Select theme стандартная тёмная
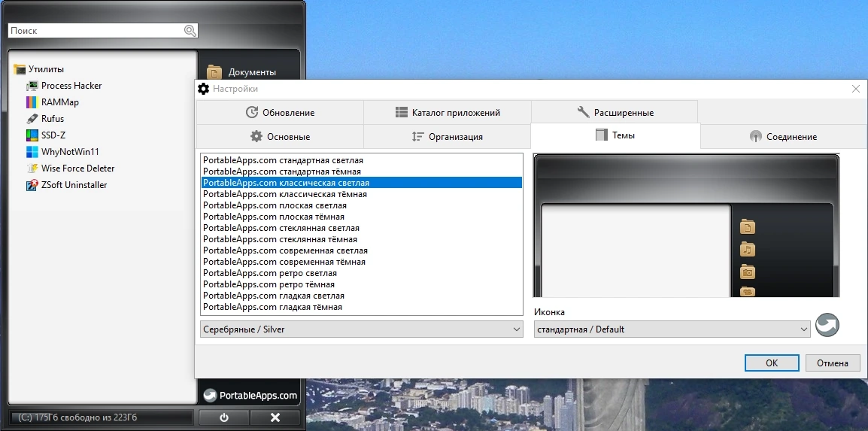 point(362,171)
